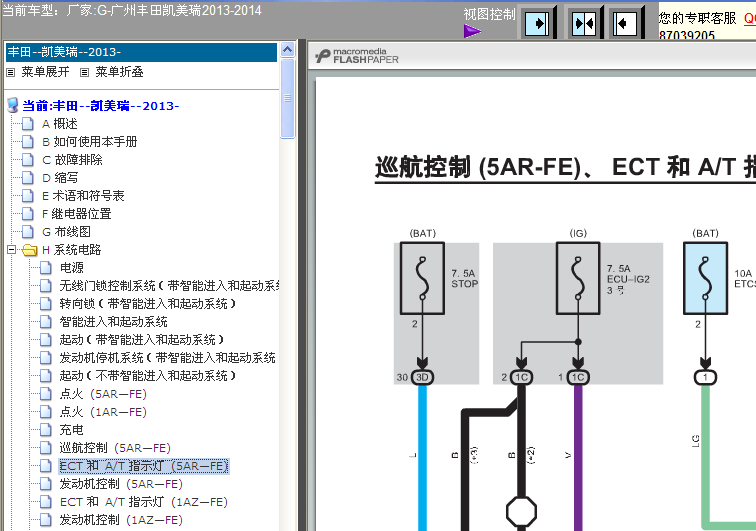This screenshot has width=756, height=531.
Task: Open 电源 circuit page
Action: (x=71, y=268)
